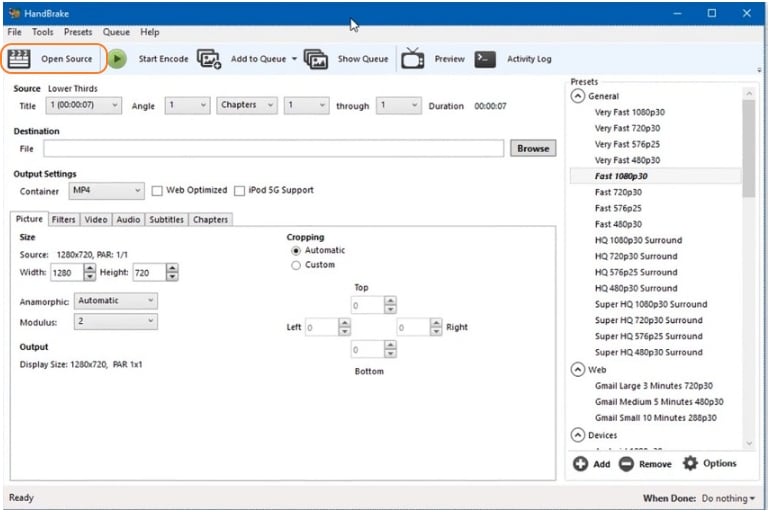Click the Activity Log terminal icon
The height and width of the screenshot is (512, 771).
point(485,59)
